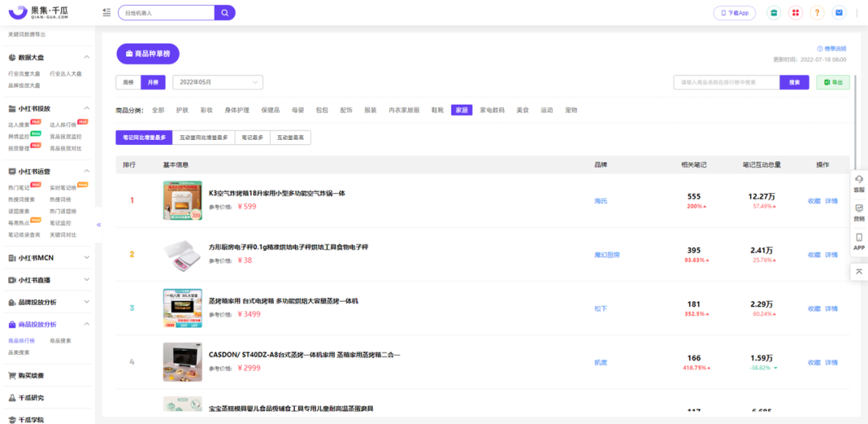Expand the 小红书MCN sidebar section
Viewport: 868px width, 424px height.
point(48,258)
